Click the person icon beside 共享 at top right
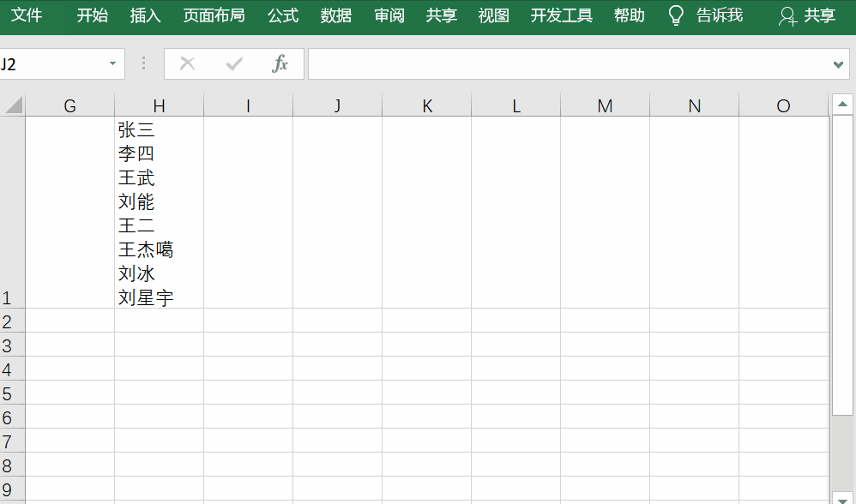Screen dimensions: 856x504 [x=786, y=16]
